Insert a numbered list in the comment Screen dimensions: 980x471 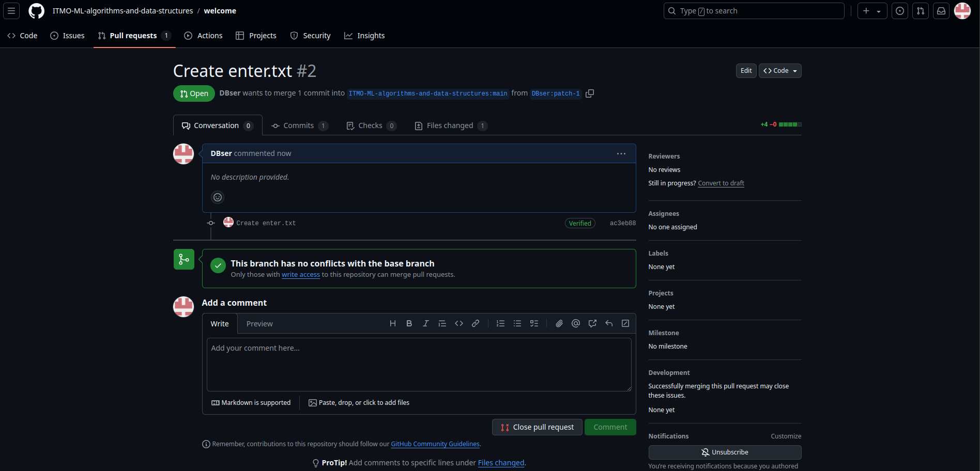coord(500,323)
